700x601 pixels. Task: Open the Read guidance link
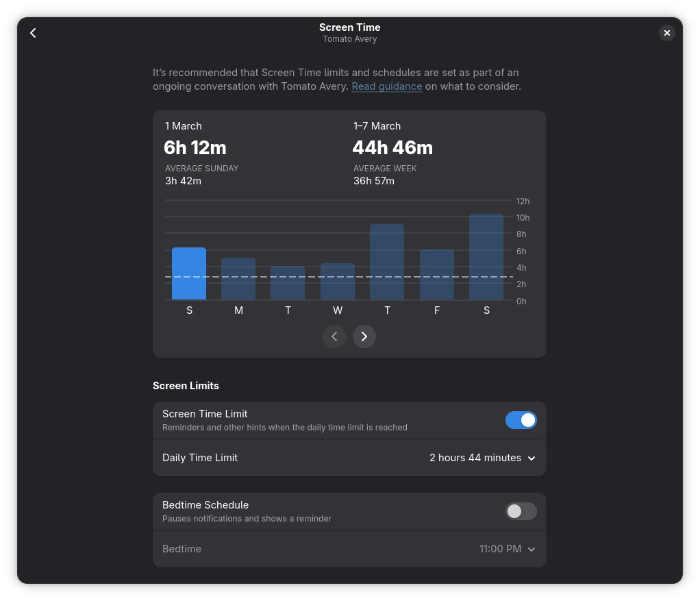[x=386, y=86]
